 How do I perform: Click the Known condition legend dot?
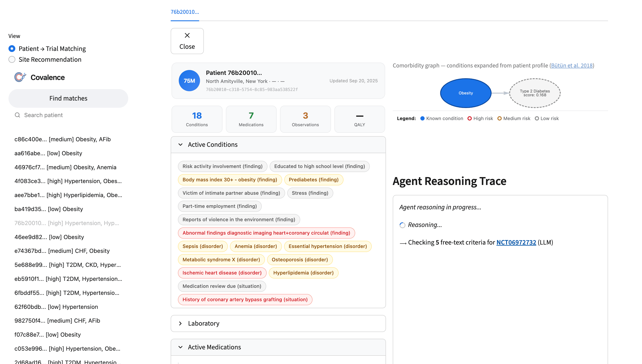coord(422,119)
